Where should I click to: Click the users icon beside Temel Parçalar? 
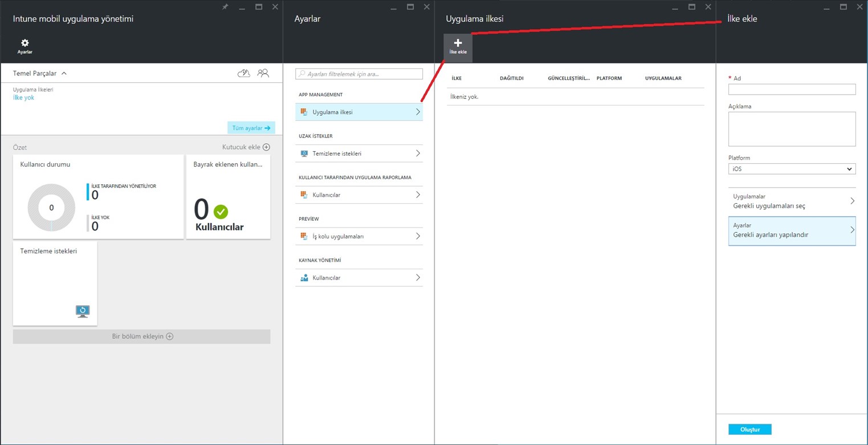pyautogui.click(x=263, y=73)
